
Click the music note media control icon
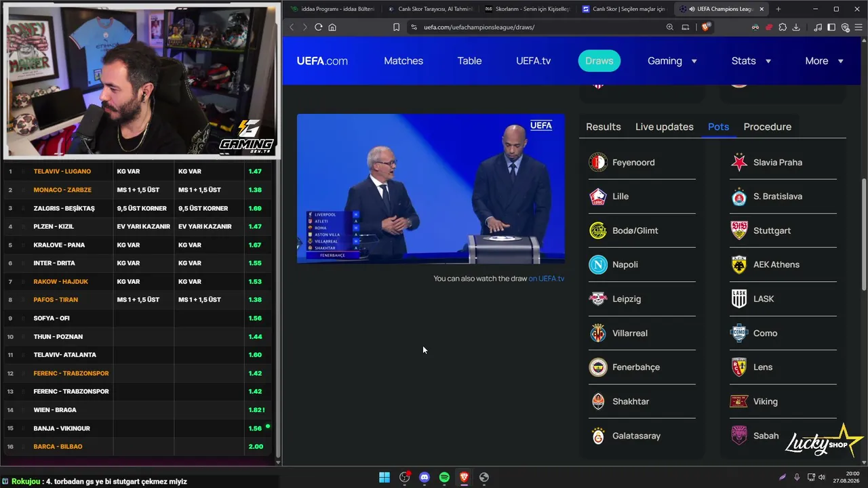coord(818,27)
